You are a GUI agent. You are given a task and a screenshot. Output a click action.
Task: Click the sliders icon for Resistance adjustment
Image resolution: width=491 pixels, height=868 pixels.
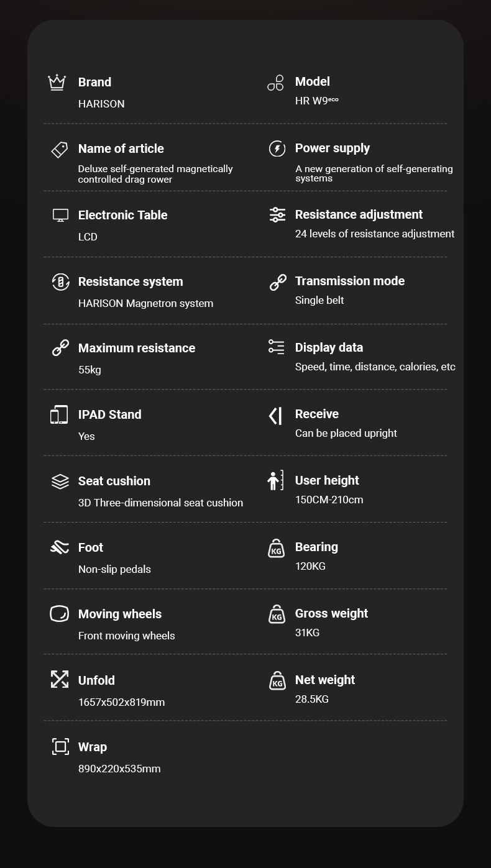click(x=277, y=215)
